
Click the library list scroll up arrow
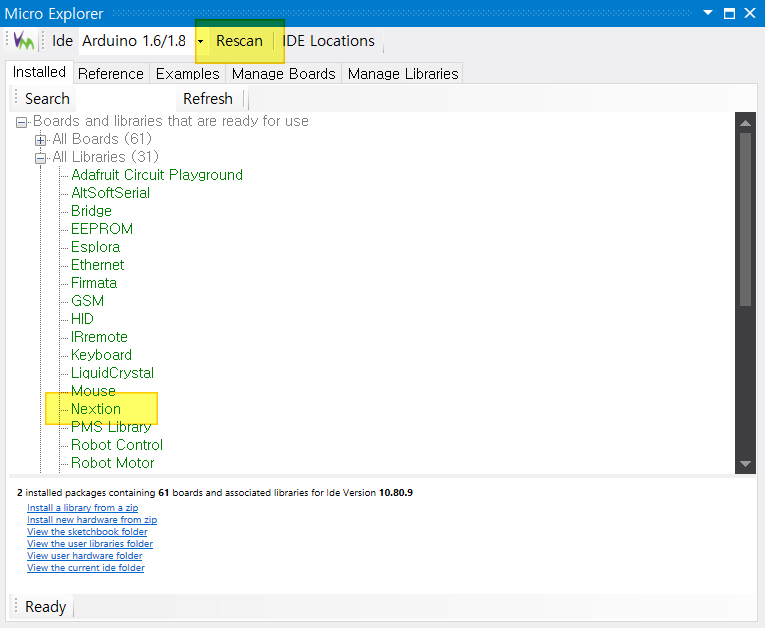pyautogui.click(x=745, y=123)
